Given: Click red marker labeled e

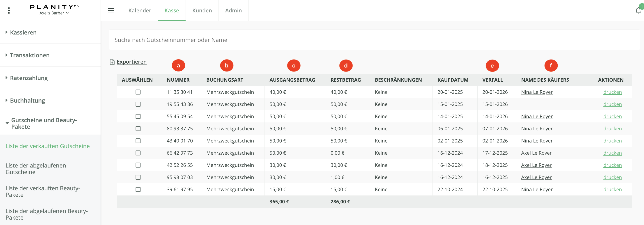Looking at the screenshot, I should click(x=492, y=66).
